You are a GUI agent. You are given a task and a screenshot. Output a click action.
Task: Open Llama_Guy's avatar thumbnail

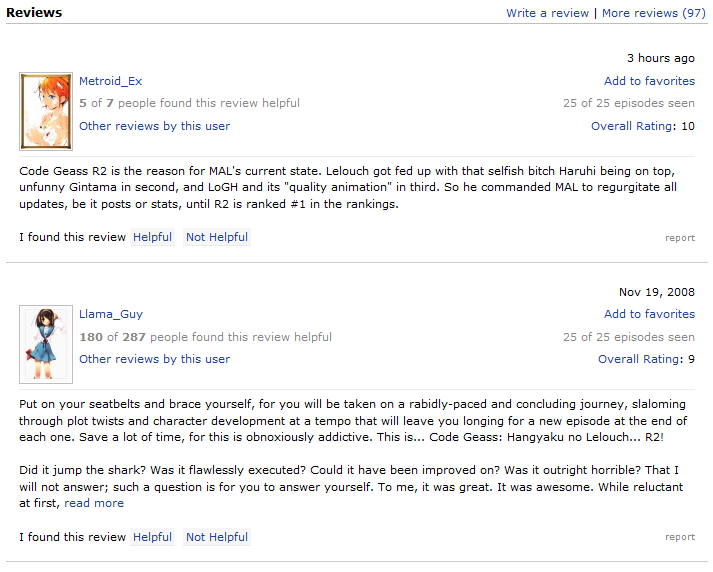(x=46, y=344)
